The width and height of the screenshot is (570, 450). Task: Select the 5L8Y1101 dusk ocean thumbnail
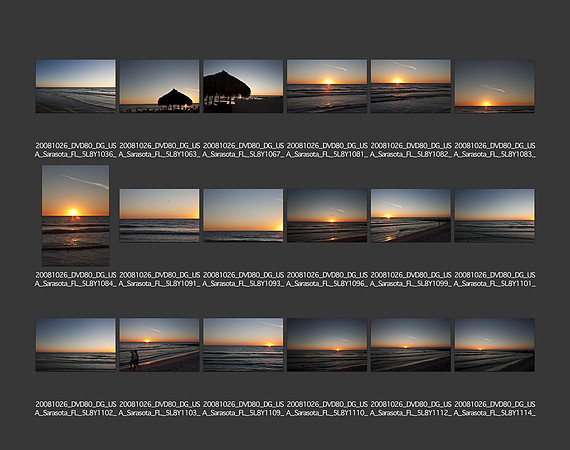coord(494,216)
